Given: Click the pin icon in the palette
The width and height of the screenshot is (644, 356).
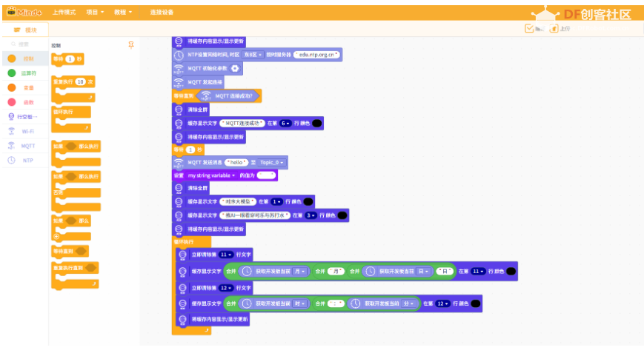Looking at the screenshot, I should (x=131, y=44).
